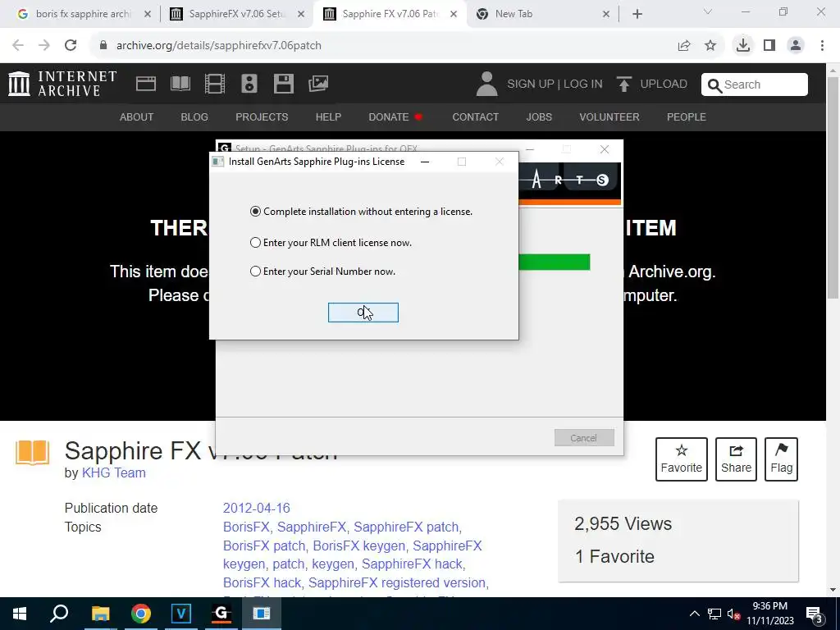Screen dimensions: 840x630
Task: Close the 'Sapphire FX v7.06 Patch' tab
Action: 454,15
